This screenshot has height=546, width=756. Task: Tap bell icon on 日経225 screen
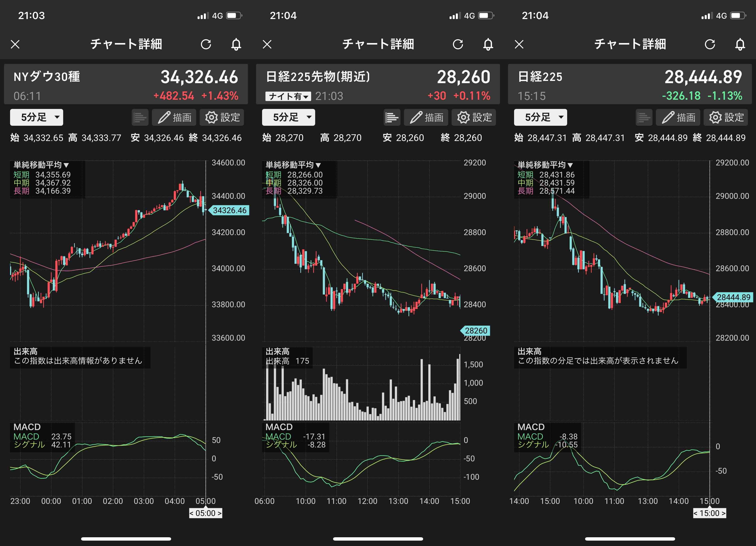pyautogui.click(x=740, y=44)
